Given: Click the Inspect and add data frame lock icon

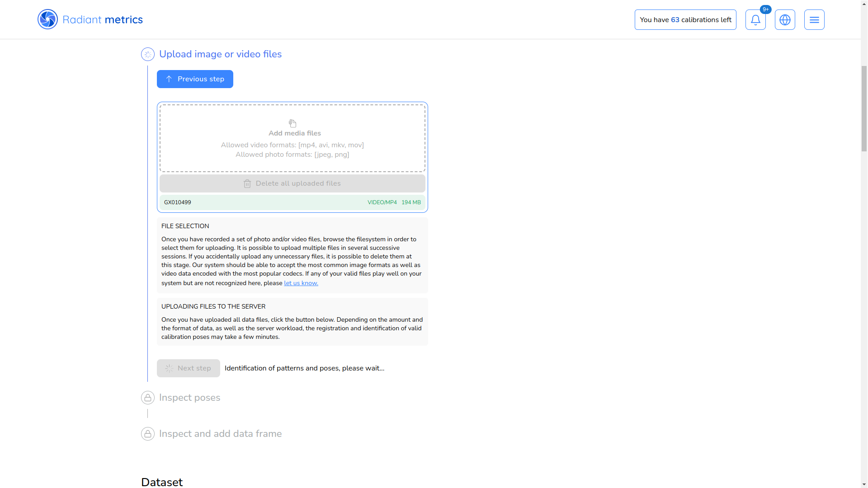Looking at the screenshot, I should click(x=148, y=434).
